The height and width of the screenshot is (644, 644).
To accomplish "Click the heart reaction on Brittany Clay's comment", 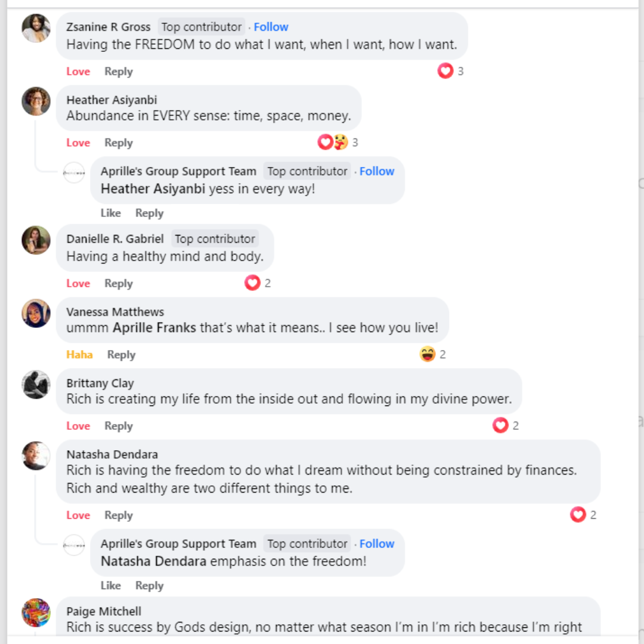I will [500, 426].
